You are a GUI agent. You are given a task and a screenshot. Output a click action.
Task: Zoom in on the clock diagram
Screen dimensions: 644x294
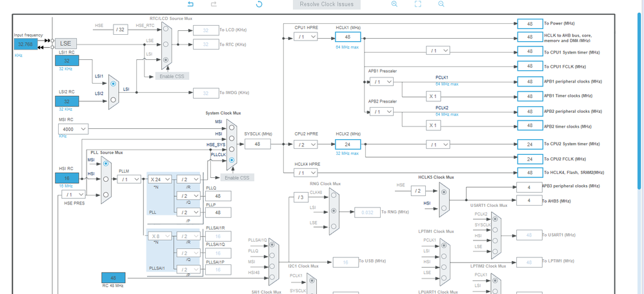coord(394,4)
